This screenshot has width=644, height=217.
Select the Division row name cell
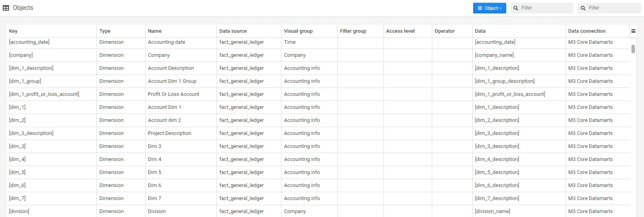pyautogui.click(x=157, y=211)
